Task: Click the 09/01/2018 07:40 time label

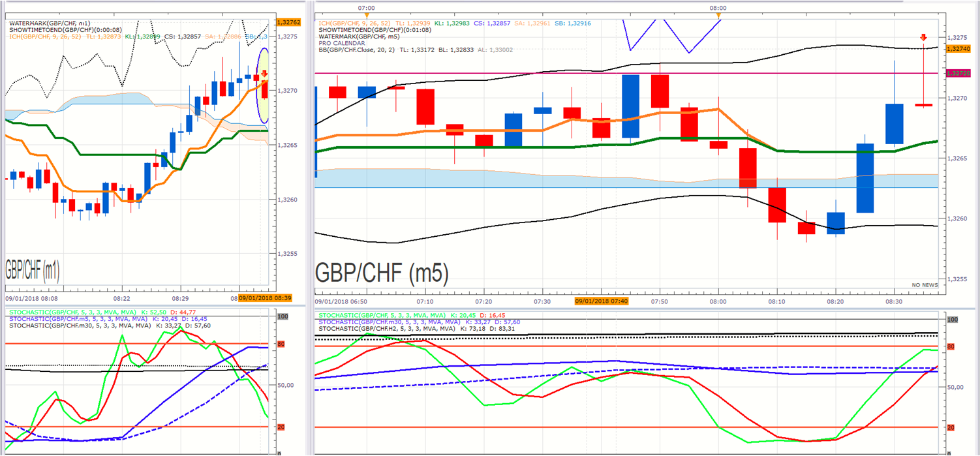Action: click(601, 301)
